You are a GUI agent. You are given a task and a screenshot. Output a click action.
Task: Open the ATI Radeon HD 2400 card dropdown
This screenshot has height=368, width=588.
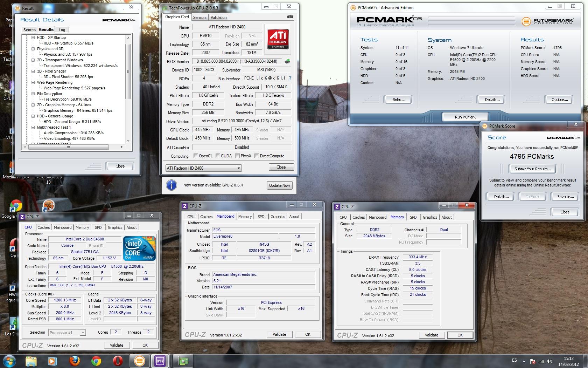[203, 168]
